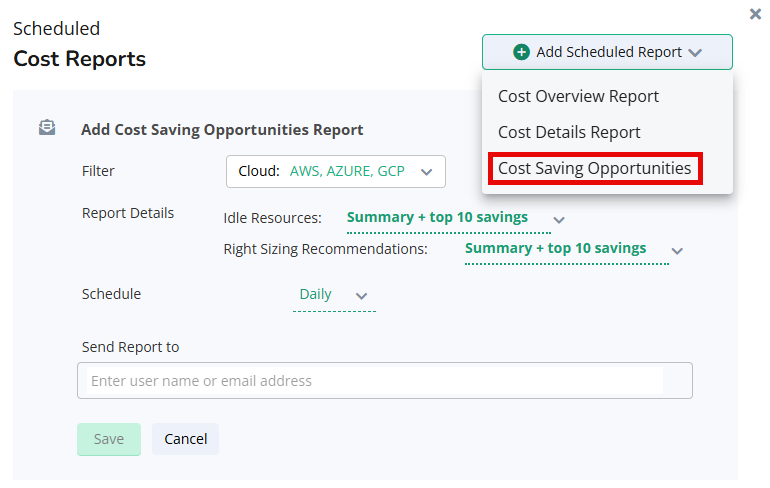Open the Add Scheduled Report dropdown button
770x488 pixels.
[607, 52]
